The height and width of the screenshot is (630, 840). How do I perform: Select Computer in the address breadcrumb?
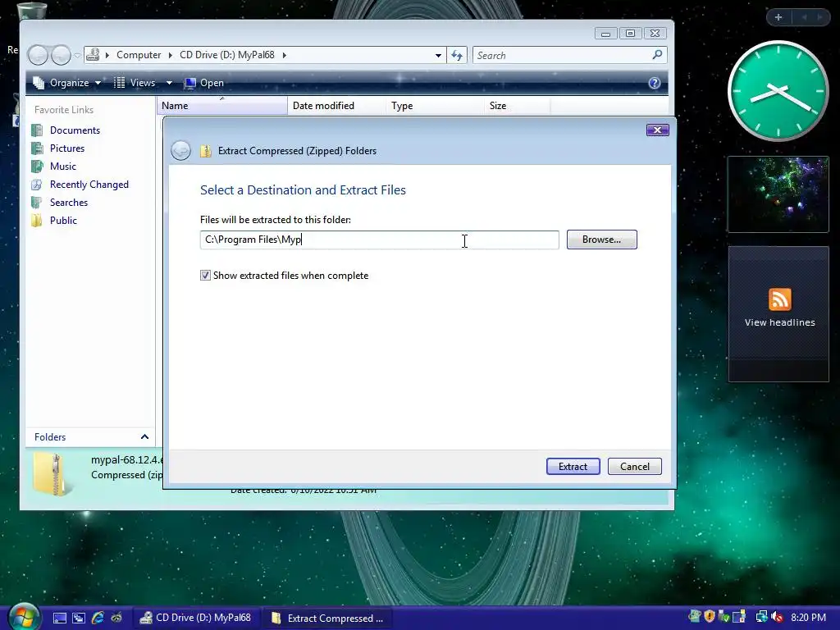138,55
